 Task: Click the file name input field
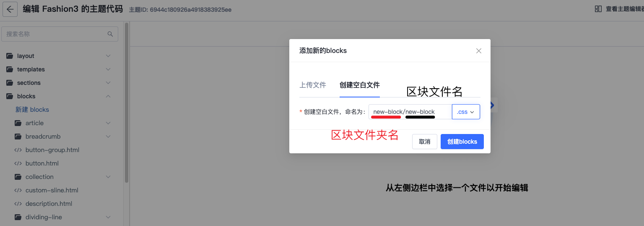[x=410, y=112]
